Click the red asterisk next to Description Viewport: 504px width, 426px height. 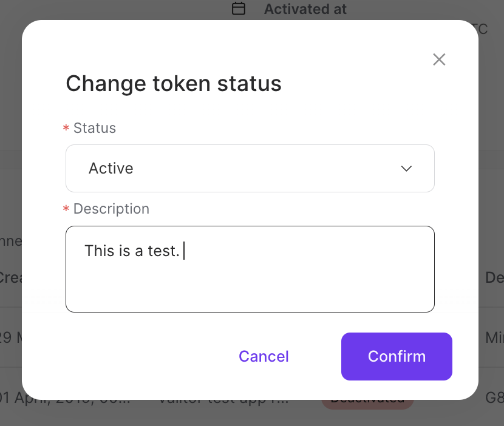pyautogui.click(x=66, y=209)
